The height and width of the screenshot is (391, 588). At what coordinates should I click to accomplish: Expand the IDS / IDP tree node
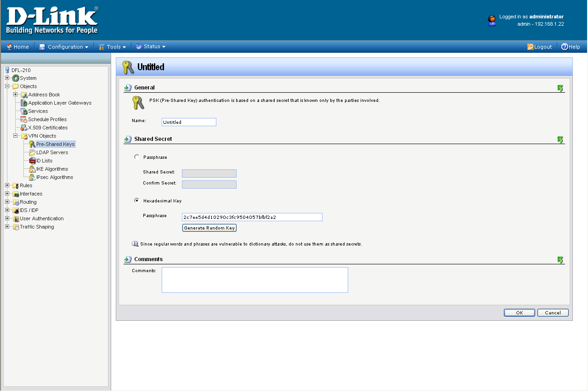pos(7,210)
